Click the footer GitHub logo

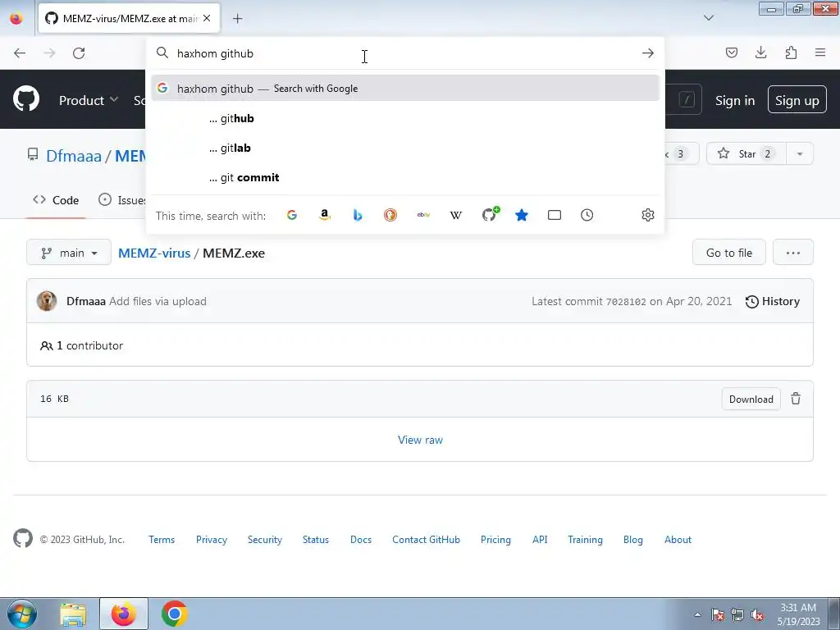click(x=22, y=538)
